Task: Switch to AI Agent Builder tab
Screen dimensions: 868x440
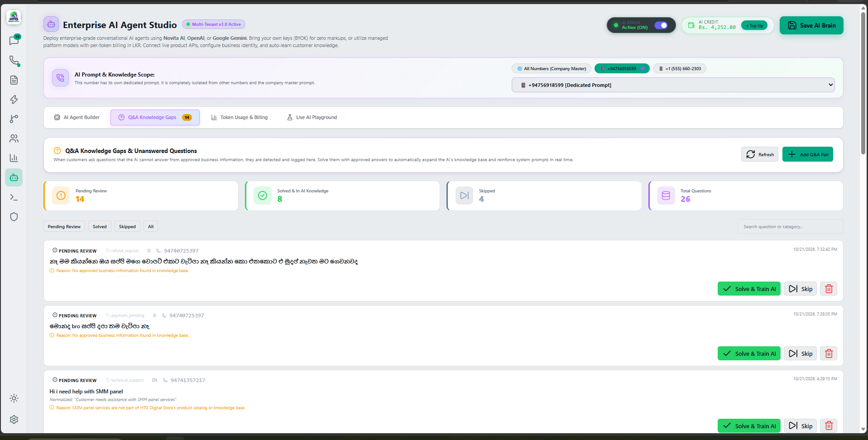Action: 77,117
